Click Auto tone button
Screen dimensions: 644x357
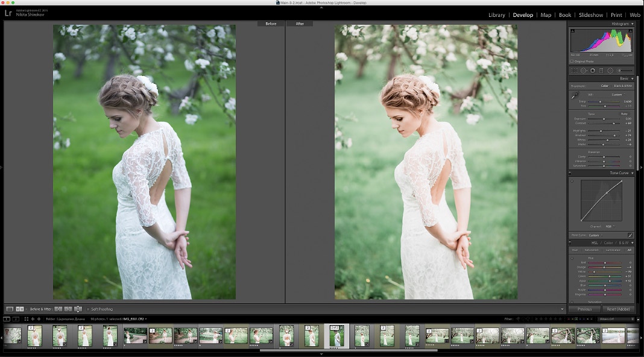click(624, 114)
